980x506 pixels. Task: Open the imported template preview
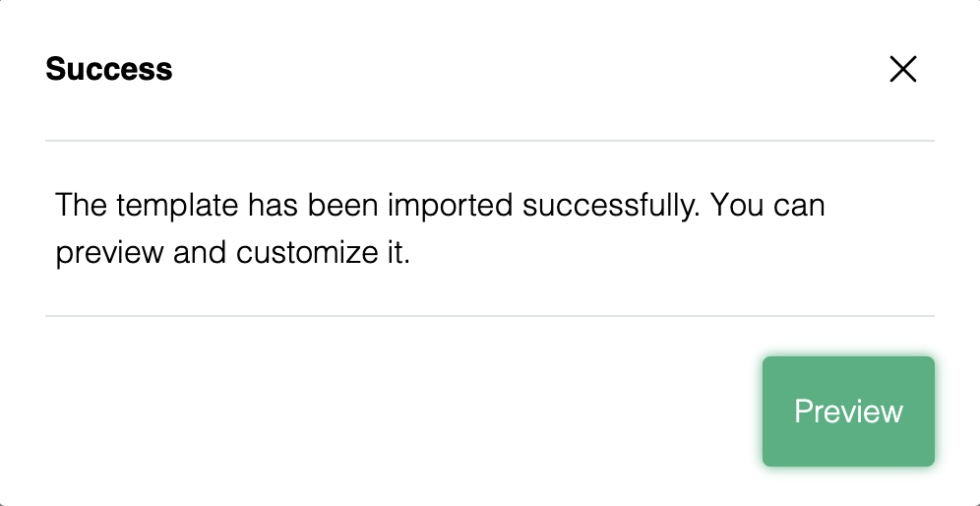(x=848, y=411)
